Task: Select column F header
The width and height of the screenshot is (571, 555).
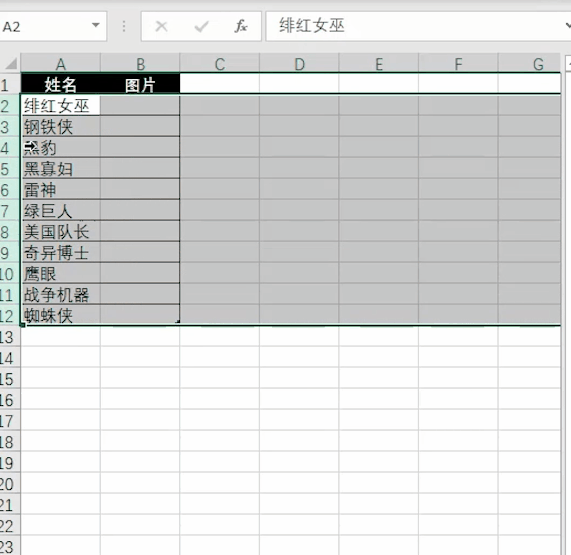Action: (458, 63)
